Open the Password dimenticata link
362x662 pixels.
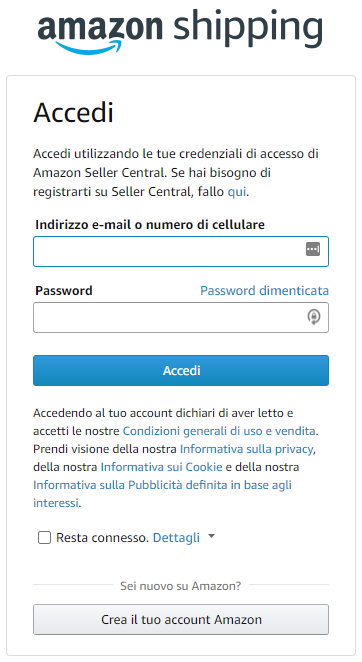pyautogui.click(x=264, y=290)
